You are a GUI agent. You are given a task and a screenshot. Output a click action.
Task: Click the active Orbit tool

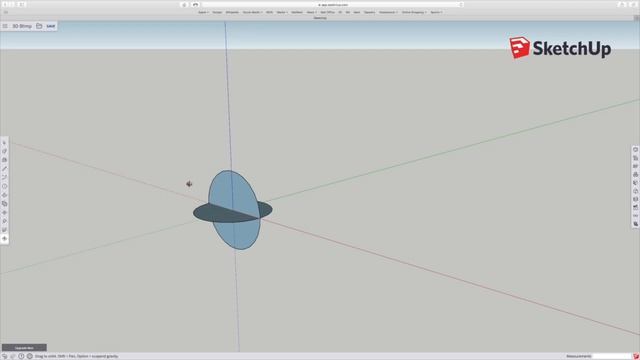tap(4, 238)
